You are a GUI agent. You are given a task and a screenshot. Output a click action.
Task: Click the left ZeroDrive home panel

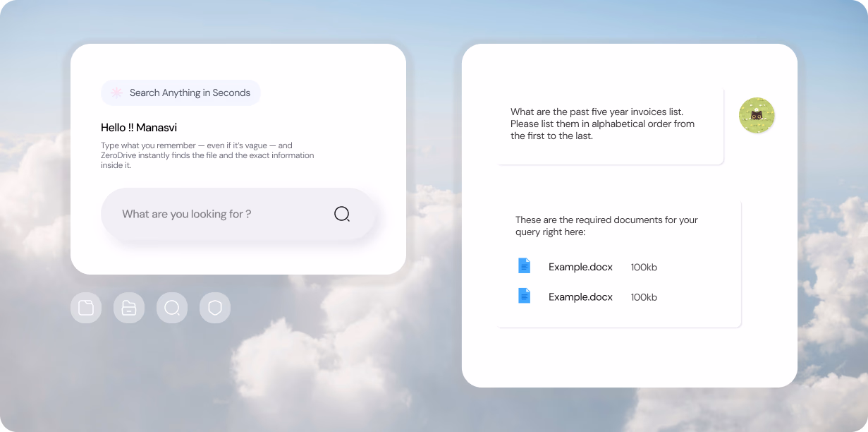[x=238, y=159]
